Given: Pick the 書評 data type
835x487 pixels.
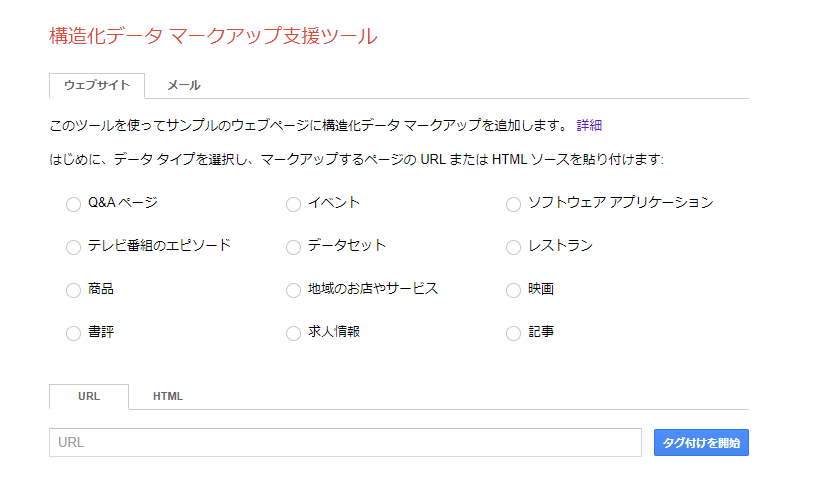Looking at the screenshot, I should [x=73, y=333].
